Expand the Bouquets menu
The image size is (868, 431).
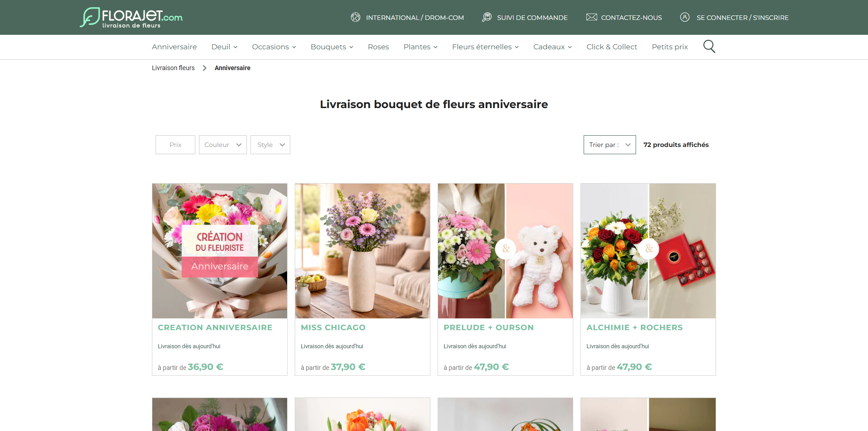pos(332,47)
